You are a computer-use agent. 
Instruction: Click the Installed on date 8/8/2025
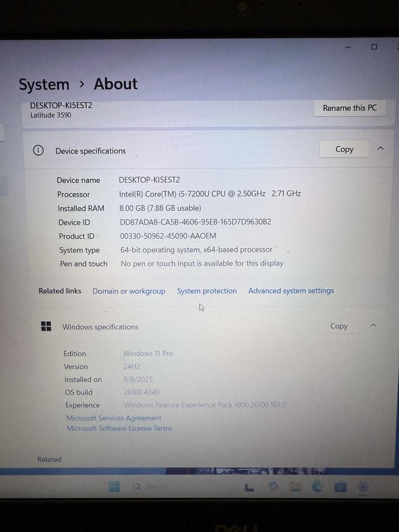tap(138, 379)
